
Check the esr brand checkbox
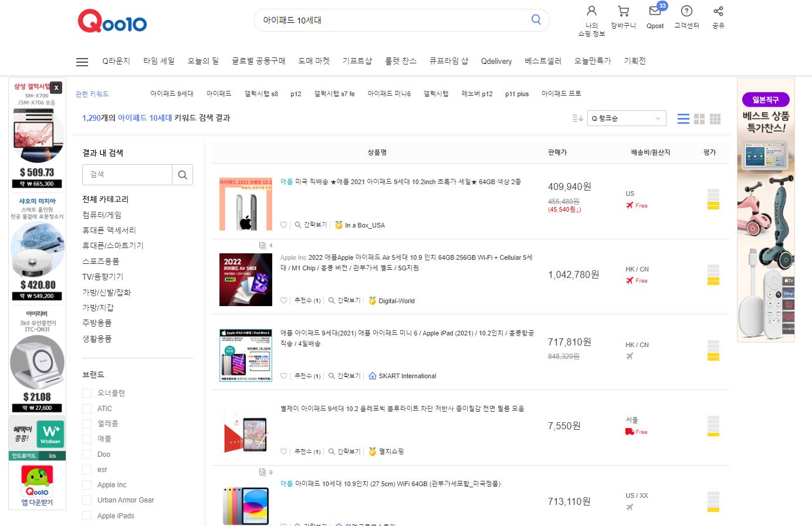(87, 469)
